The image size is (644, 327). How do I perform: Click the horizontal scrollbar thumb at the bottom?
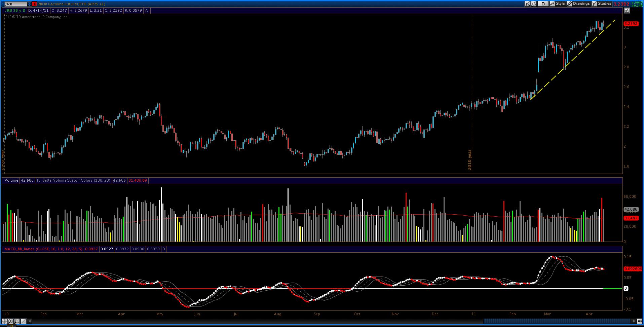tap(557, 321)
